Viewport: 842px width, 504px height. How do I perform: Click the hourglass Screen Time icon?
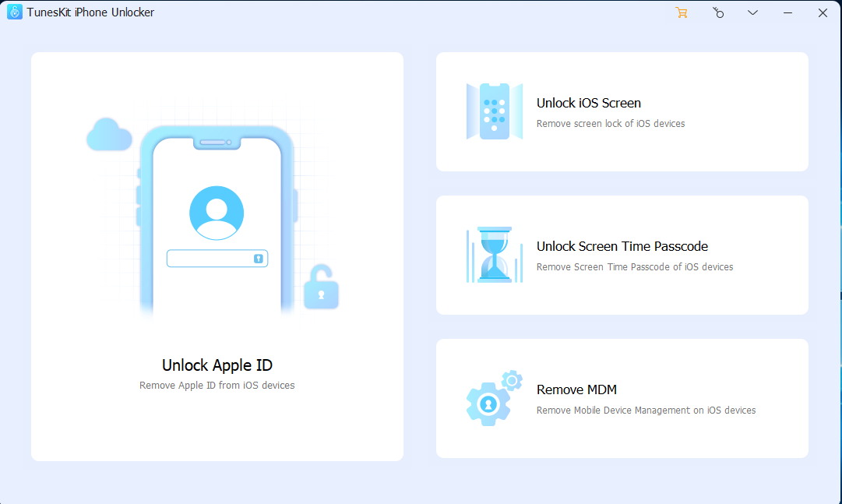click(494, 255)
